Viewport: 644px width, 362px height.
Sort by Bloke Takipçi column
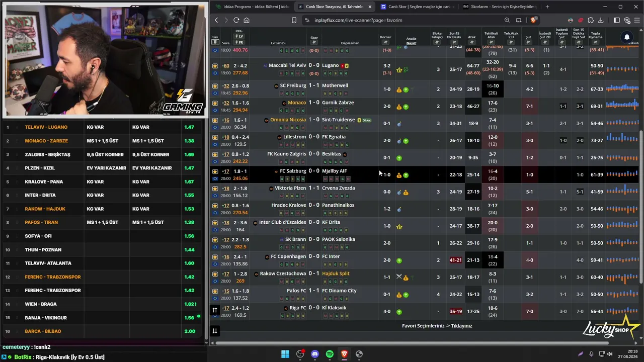click(x=437, y=43)
